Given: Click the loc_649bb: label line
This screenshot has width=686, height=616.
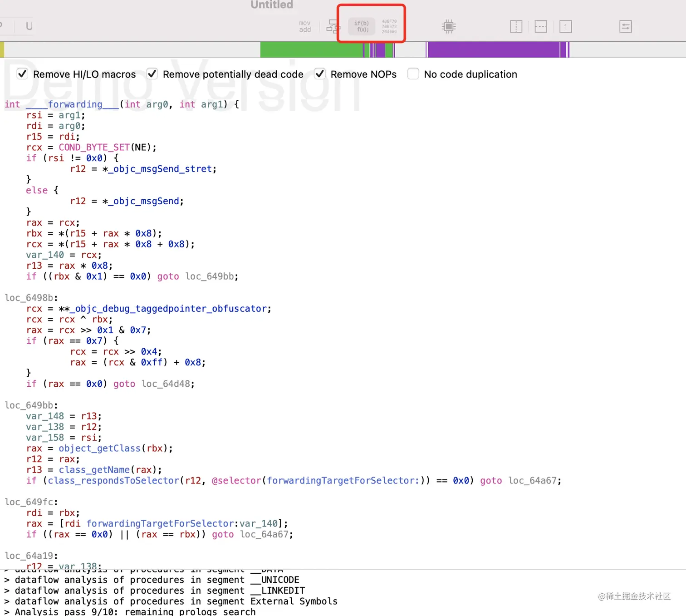Looking at the screenshot, I should tap(31, 405).
